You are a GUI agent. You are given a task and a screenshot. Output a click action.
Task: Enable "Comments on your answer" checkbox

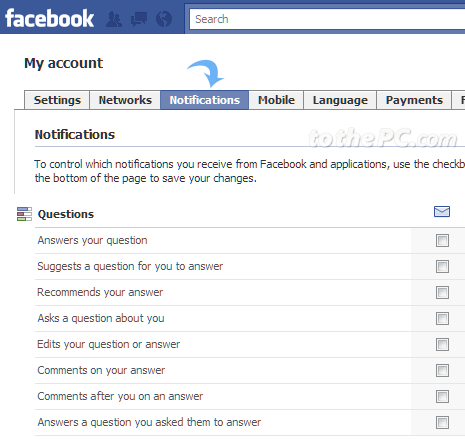(x=442, y=370)
